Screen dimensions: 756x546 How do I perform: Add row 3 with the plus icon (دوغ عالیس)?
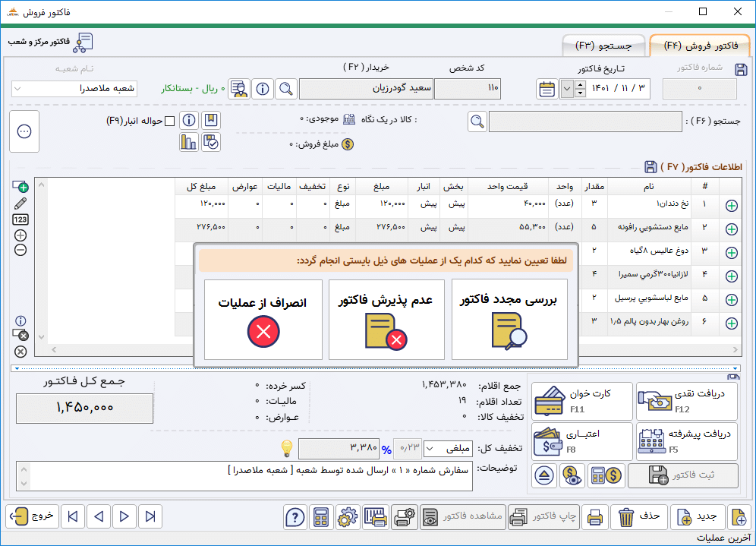[732, 252]
